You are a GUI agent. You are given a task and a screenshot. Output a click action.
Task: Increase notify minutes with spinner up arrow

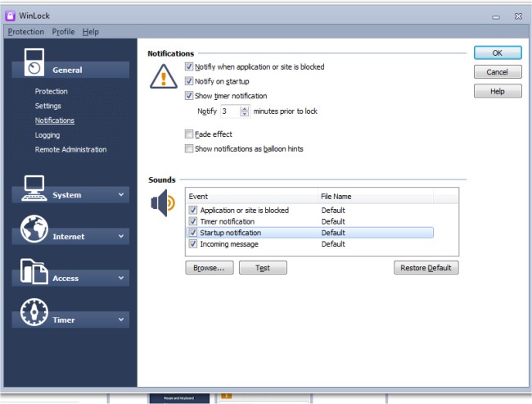[244, 108]
